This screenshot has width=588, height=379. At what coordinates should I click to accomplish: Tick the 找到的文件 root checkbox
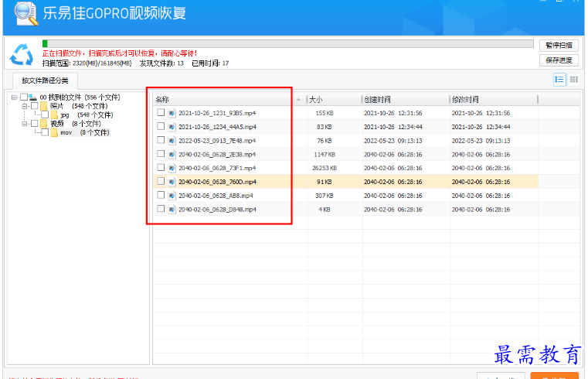(24, 97)
